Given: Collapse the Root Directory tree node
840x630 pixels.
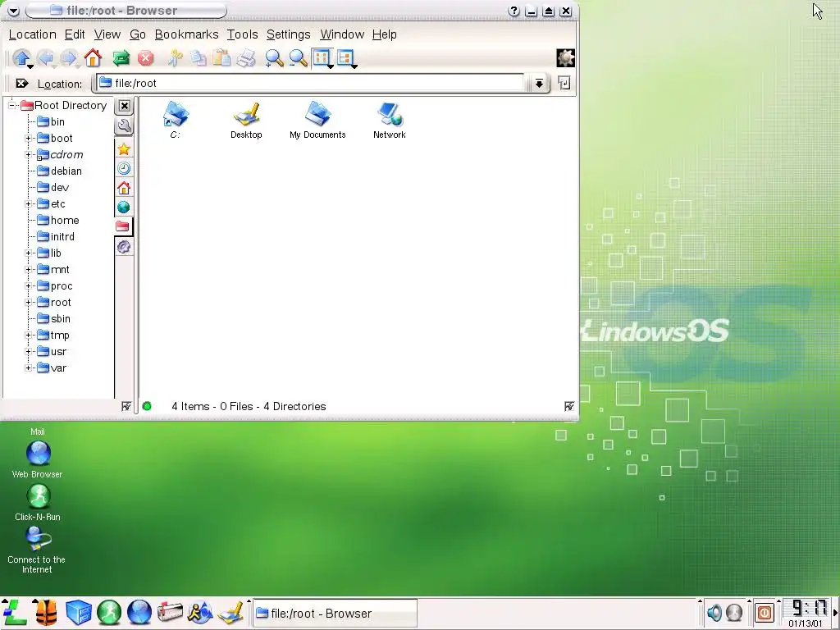Looking at the screenshot, I should click(x=11, y=106).
